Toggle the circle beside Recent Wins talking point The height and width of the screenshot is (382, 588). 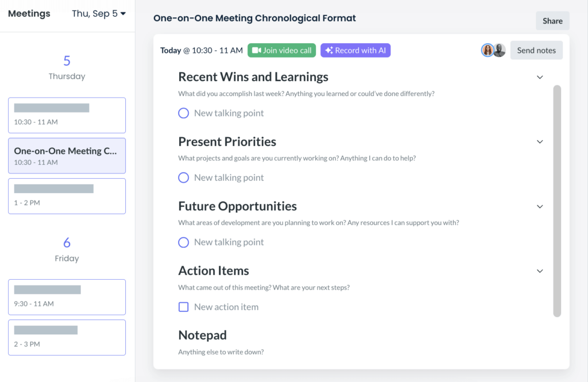(x=183, y=113)
